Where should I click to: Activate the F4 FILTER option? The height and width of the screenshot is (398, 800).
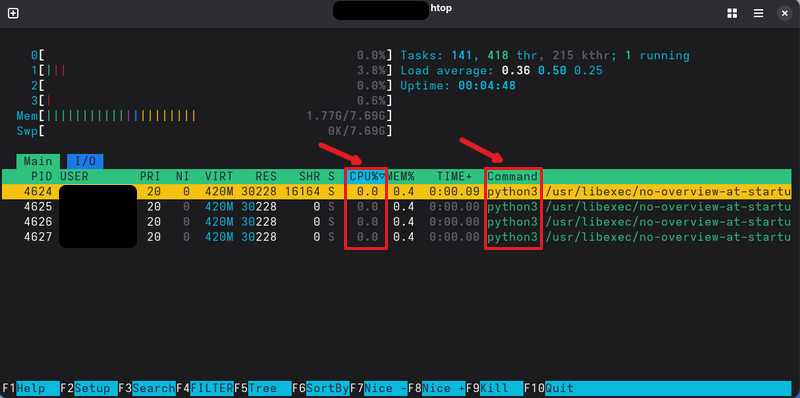click(x=205, y=388)
